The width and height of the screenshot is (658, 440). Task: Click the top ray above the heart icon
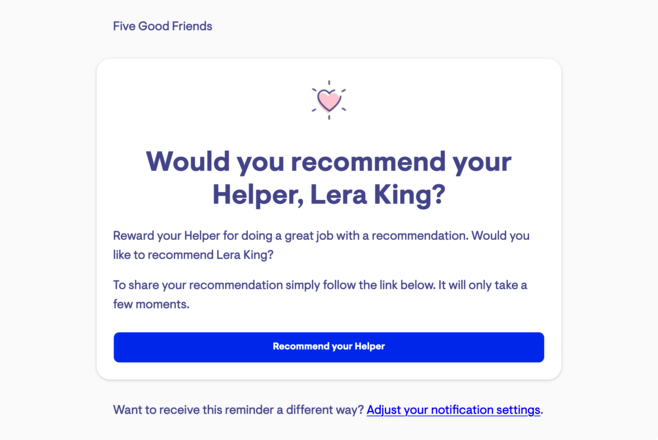[329, 83]
